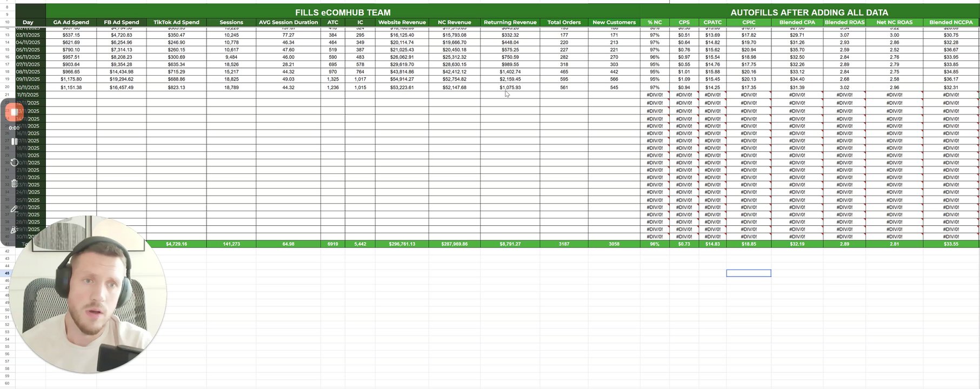Select the 'FB Ad Spend' column header

coord(121,22)
